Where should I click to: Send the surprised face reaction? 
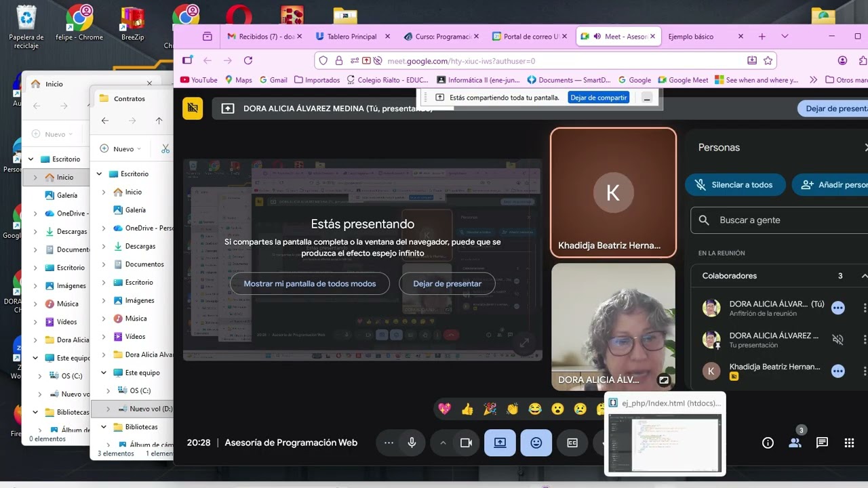pyautogui.click(x=557, y=409)
